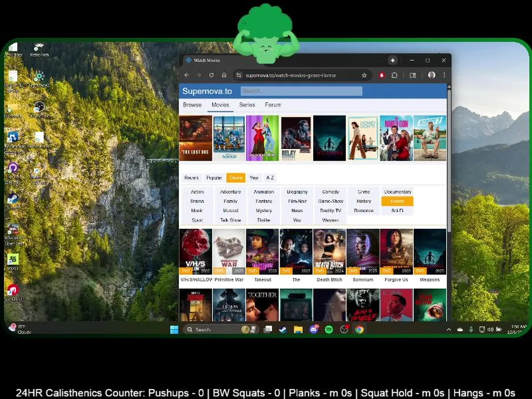
Task: Click the site info icon in address bar
Action: coord(239,75)
